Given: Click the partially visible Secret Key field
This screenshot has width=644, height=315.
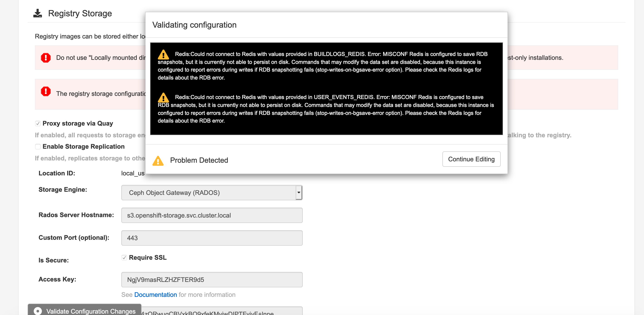Looking at the screenshot, I should pos(221,312).
